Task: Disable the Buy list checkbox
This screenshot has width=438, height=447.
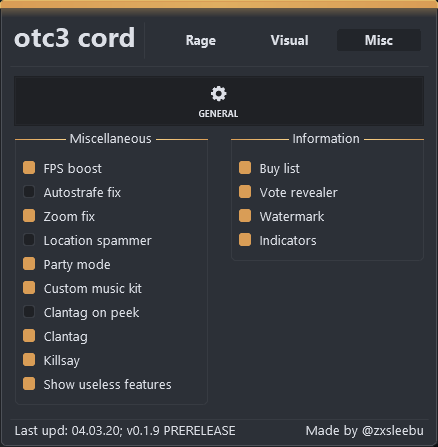Action: [x=245, y=168]
